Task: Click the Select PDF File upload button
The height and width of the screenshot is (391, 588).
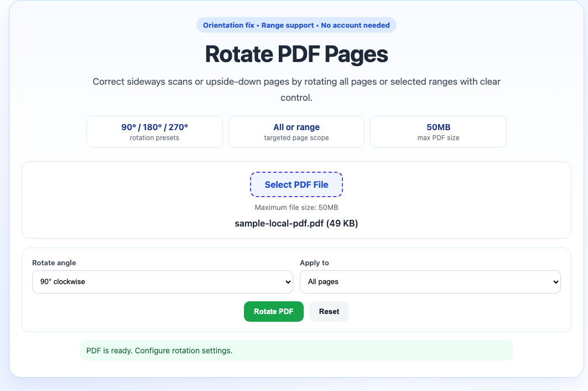Action: click(x=296, y=184)
